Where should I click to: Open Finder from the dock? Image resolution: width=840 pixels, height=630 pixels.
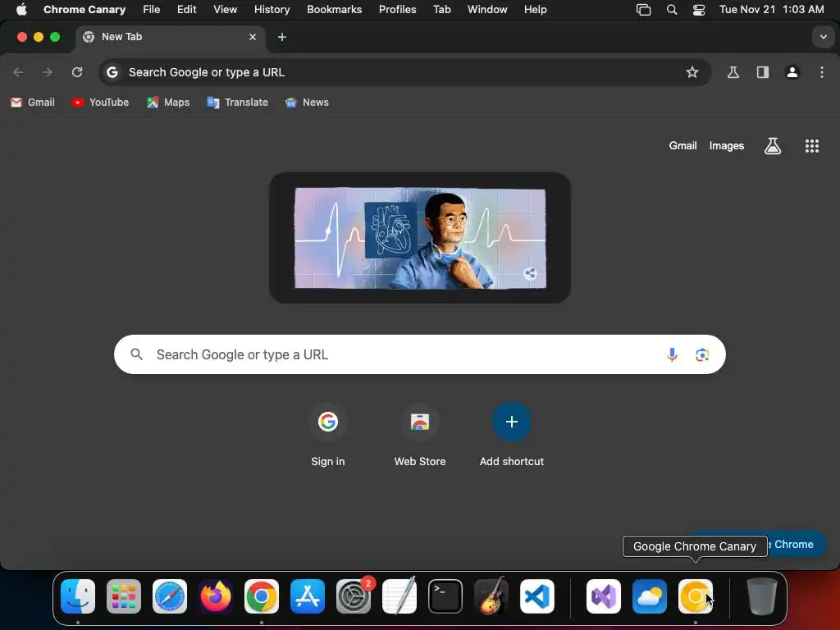(x=78, y=596)
